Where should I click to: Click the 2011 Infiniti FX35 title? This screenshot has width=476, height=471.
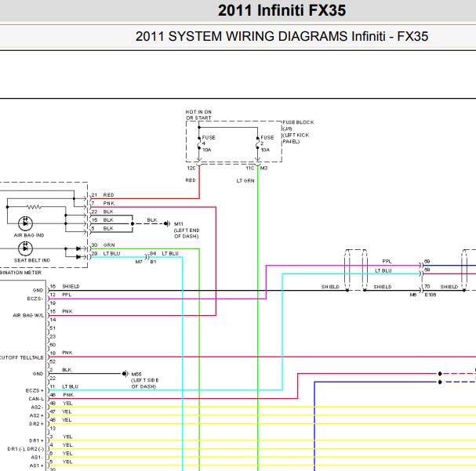(282, 11)
